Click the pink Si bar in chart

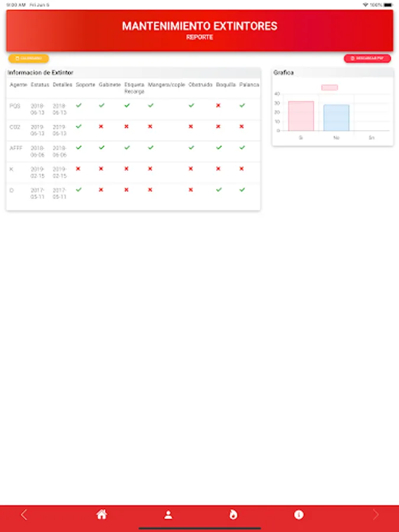point(301,116)
